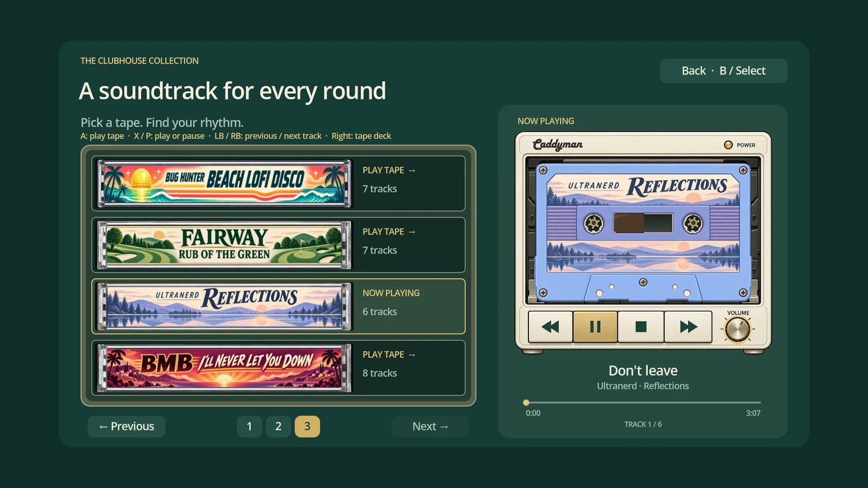Click the volume knob on the deck
Image resolution: width=868 pixels, height=488 pixels.
pyautogui.click(x=738, y=329)
